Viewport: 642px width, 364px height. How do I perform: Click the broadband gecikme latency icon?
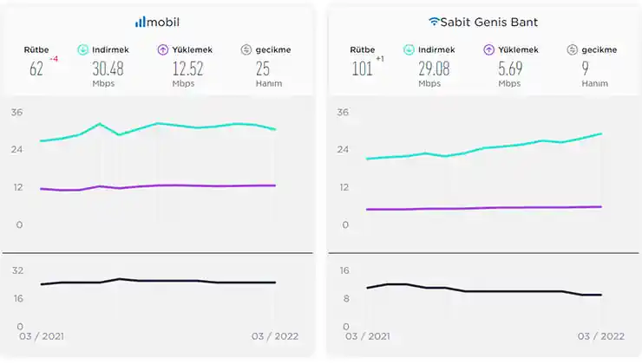[x=572, y=50]
